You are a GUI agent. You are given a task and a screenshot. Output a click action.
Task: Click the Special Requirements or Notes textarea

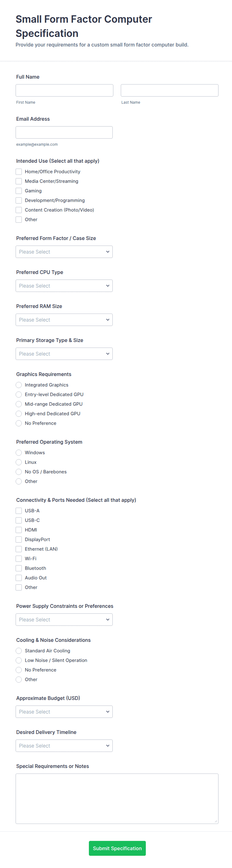[x=117, y=799]
